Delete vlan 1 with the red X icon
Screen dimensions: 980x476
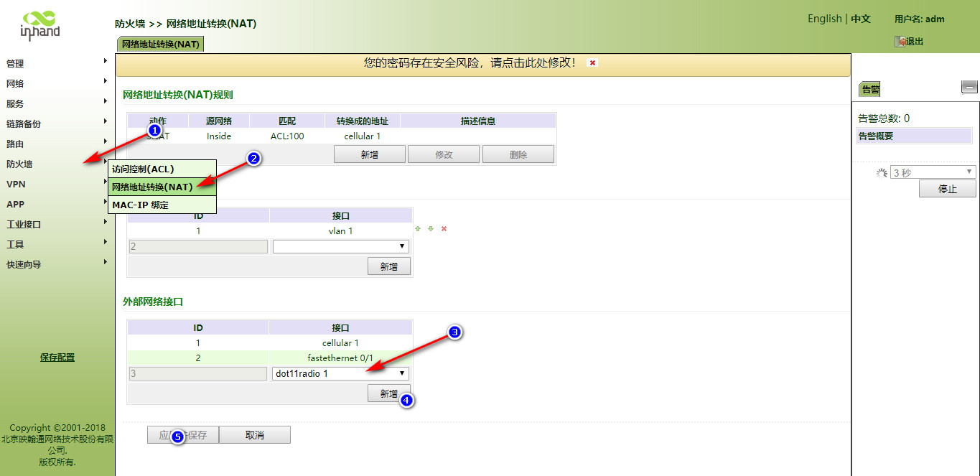(x=444, y=229)
